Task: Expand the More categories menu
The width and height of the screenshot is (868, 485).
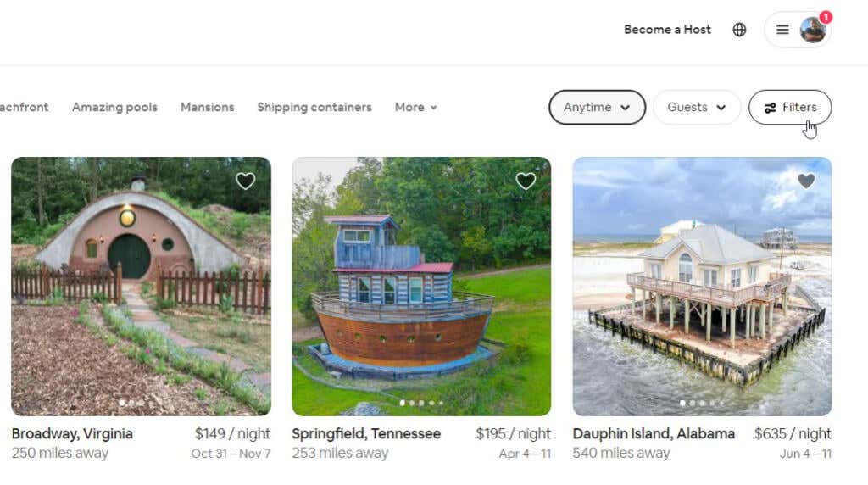Action: [415, 108]
